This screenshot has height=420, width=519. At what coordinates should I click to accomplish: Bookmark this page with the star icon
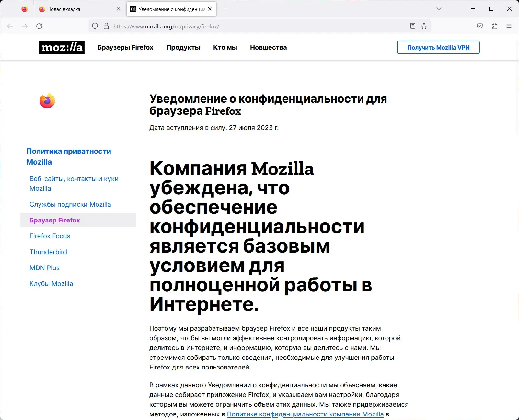(424, 26)
